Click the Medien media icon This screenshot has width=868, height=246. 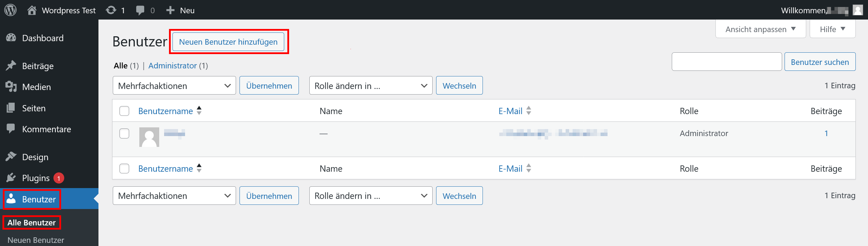[x=11, y=87]
